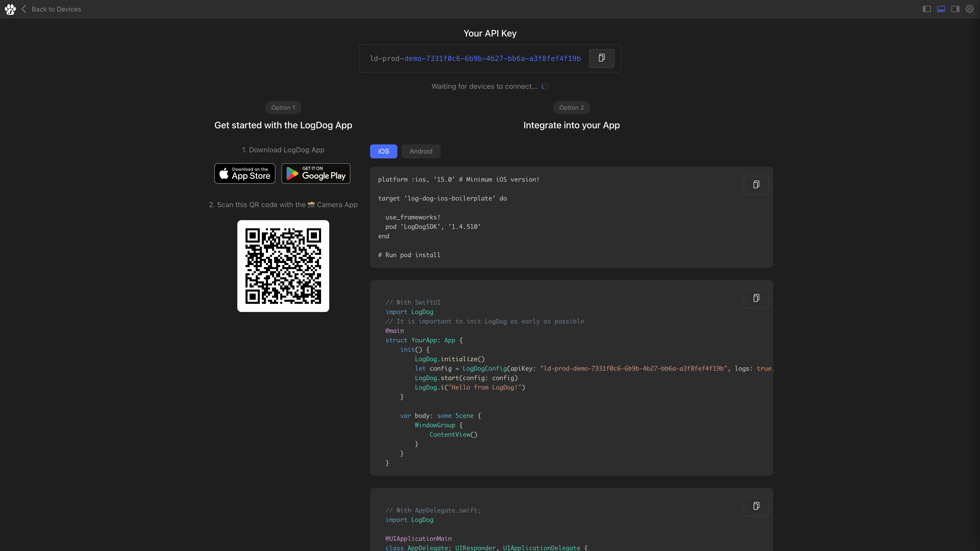This screenshot has height=551, width=980.
Task: Open Download on the App Store badge
Action: (245, 173)
